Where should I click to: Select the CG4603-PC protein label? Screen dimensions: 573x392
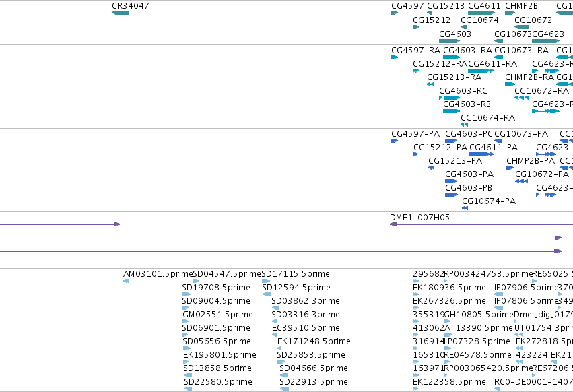(469, 134)
